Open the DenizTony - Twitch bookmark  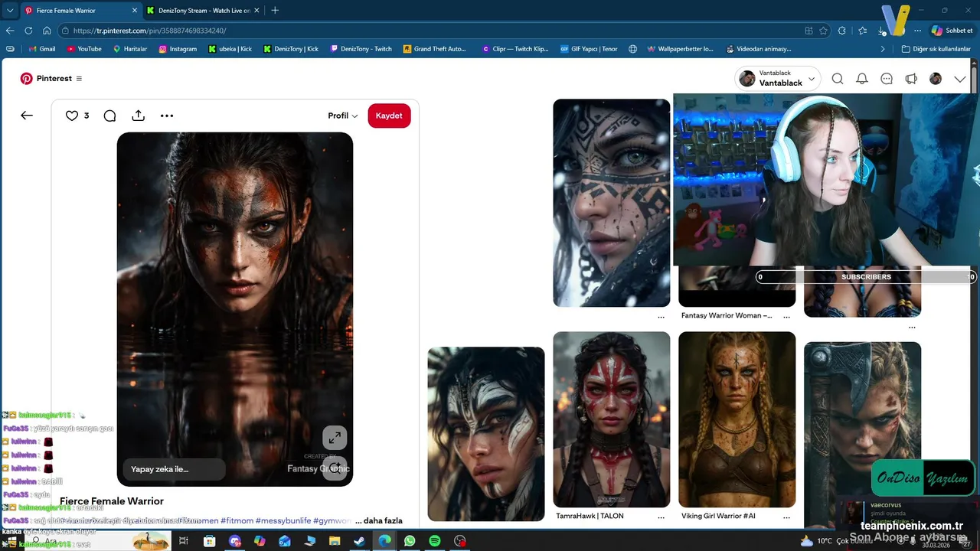[361, 49]
